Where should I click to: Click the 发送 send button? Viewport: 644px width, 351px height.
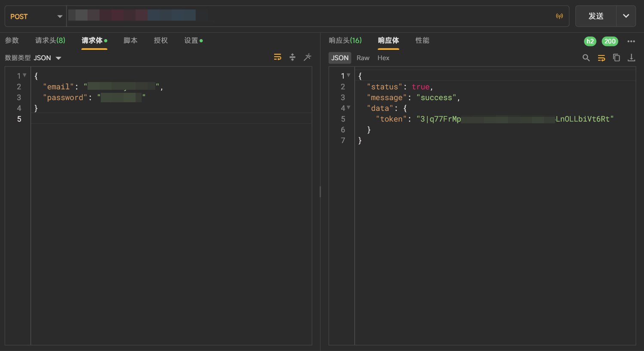tap(596, 16)
